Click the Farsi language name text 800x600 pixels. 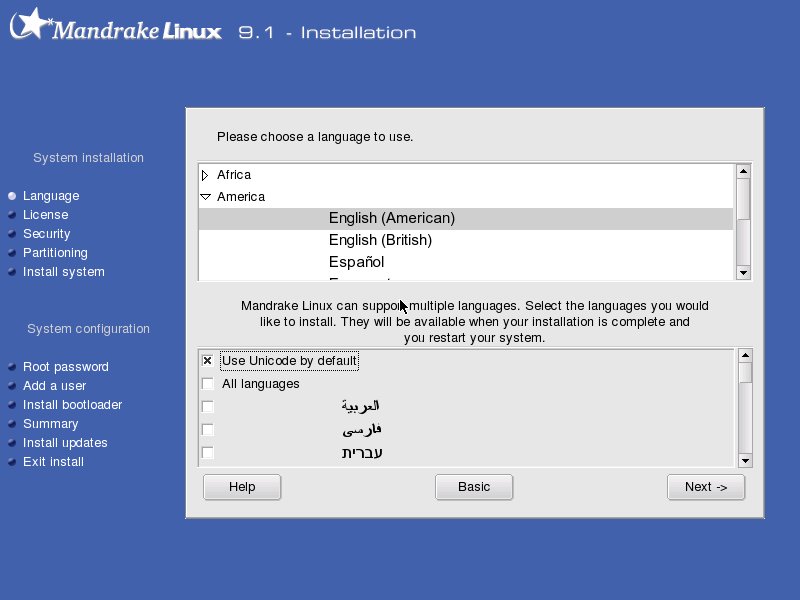(x=362, y=430)
